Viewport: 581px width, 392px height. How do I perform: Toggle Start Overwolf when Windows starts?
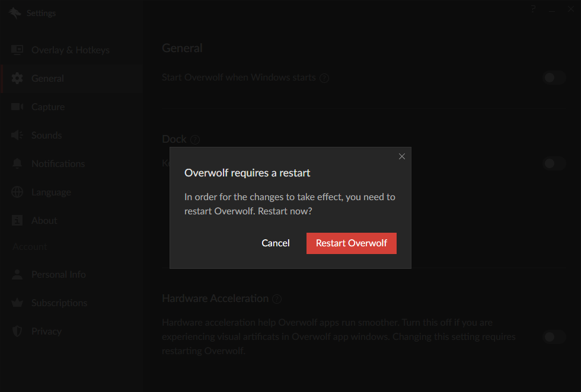pos(554,78)
